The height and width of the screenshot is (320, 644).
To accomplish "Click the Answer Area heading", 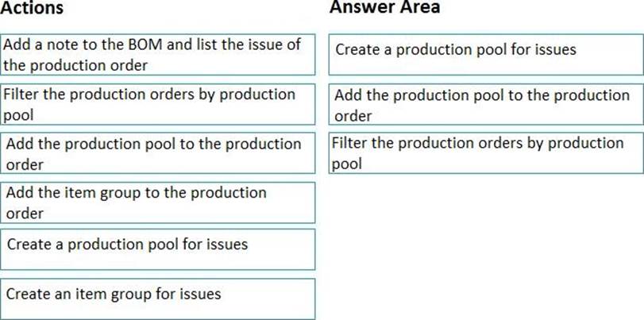I will pos(384,7).
